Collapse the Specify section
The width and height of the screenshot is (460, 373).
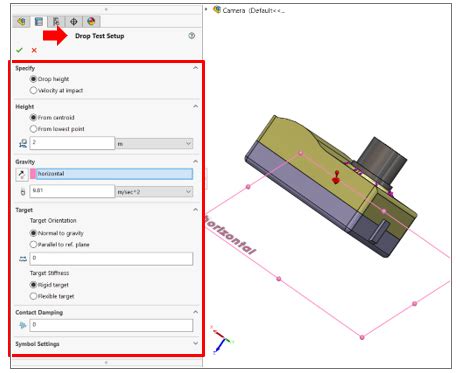[195, 68]
